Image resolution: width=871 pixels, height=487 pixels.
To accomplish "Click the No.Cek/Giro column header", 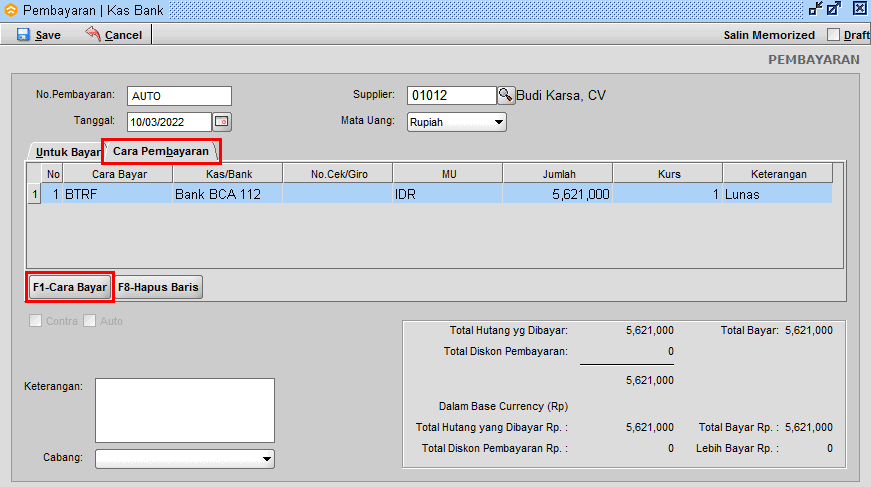I will (338, 174).
